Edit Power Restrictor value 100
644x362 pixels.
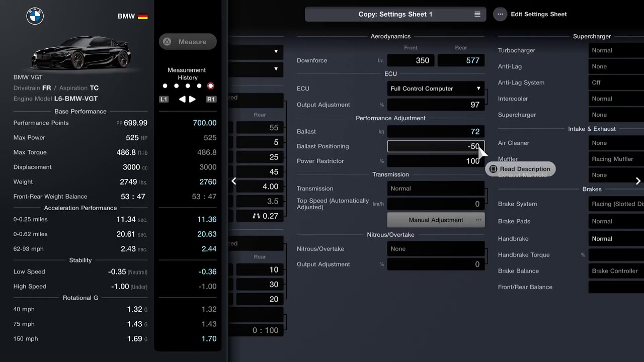pyautogui.click(x=436, y=161)
